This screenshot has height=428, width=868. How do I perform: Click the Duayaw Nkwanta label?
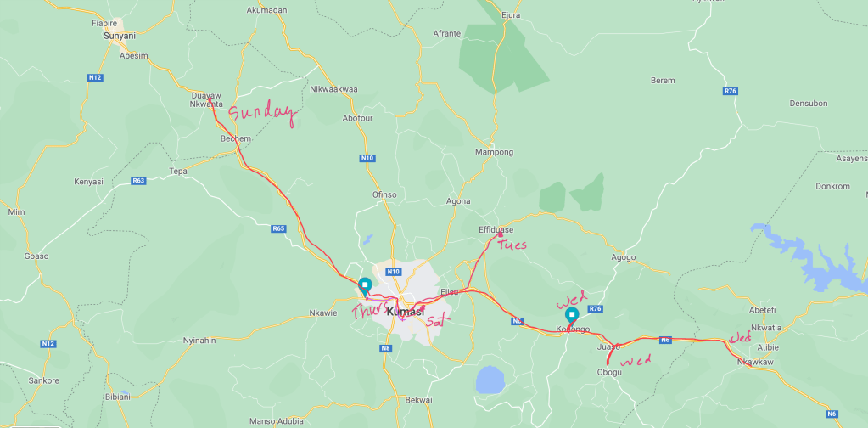pyautogui.click(x=206, y=99)
